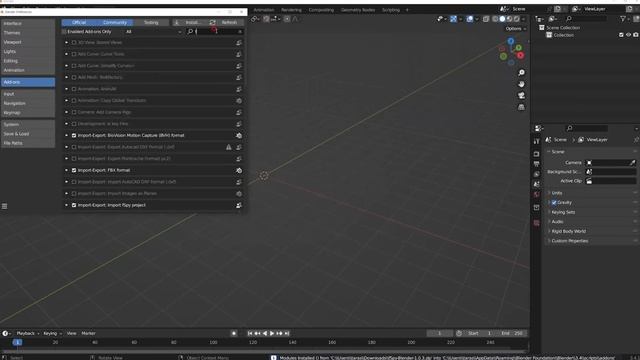This screenshot has width=640, height=360.
Task: Open the timeline Keying menu
Action: pyautogui.click(x=52, y=333)
